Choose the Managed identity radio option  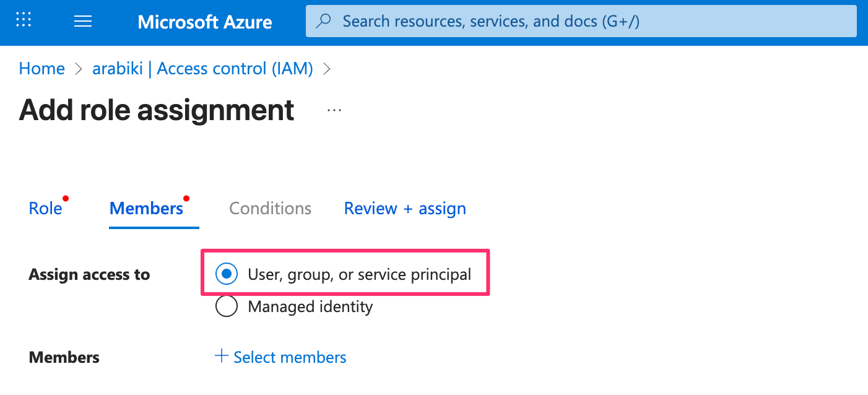click(227, 306)
